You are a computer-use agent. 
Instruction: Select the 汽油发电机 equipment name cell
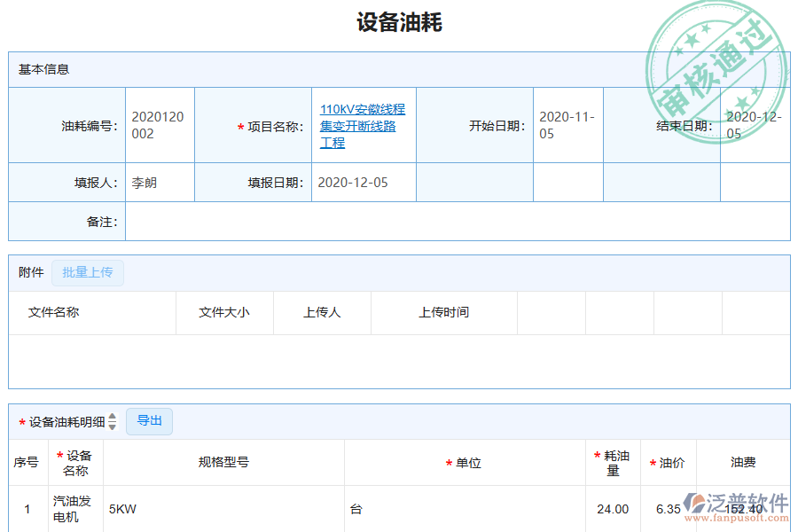[75, 507]
